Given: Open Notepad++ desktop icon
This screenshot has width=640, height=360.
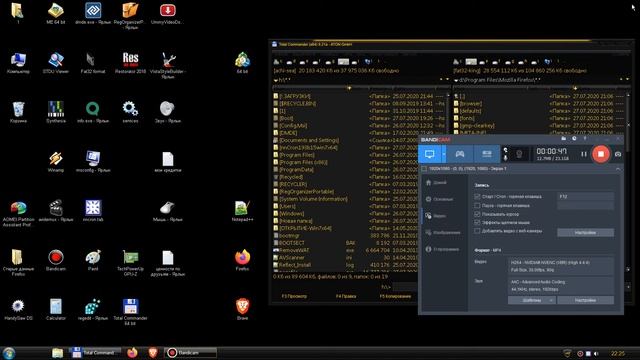Looking at the screenshot, I should 242,211.
